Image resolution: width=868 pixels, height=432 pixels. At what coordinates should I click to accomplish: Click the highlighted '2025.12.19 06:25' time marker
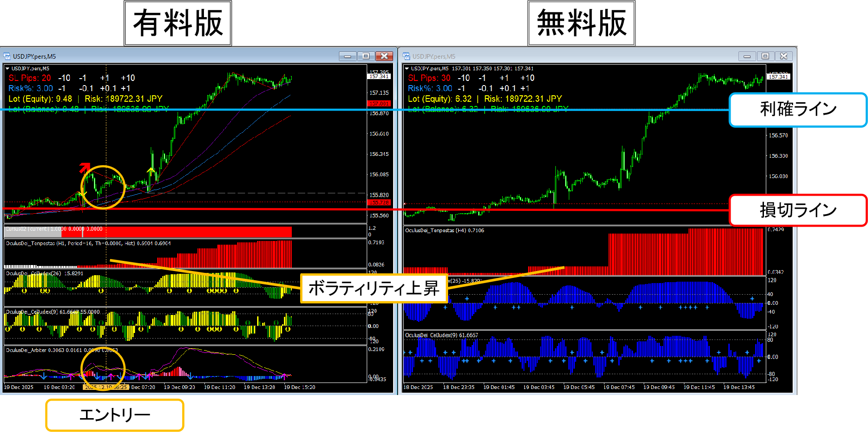pos(105,387)
